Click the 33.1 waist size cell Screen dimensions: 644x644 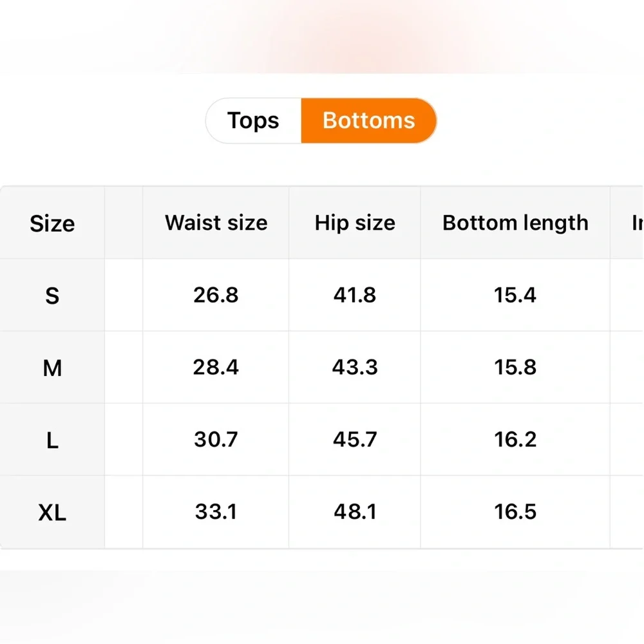[x=216, y=511]
